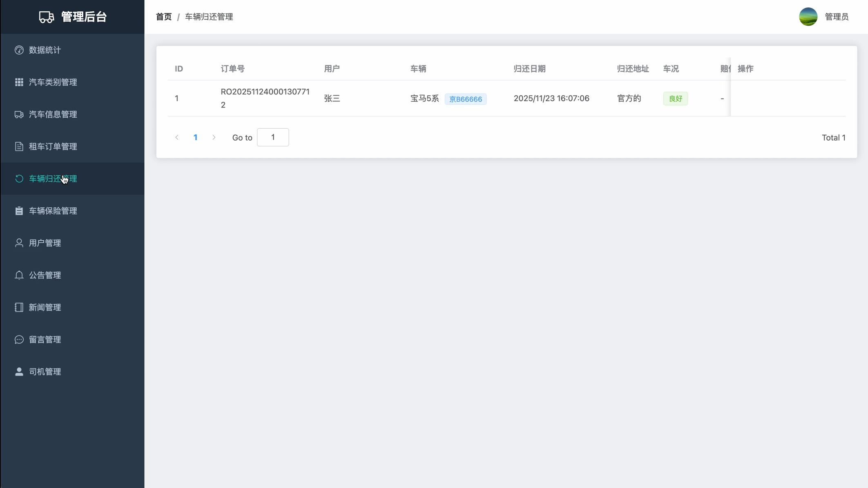Go to the previous page arrow

[x=177, y=137]
